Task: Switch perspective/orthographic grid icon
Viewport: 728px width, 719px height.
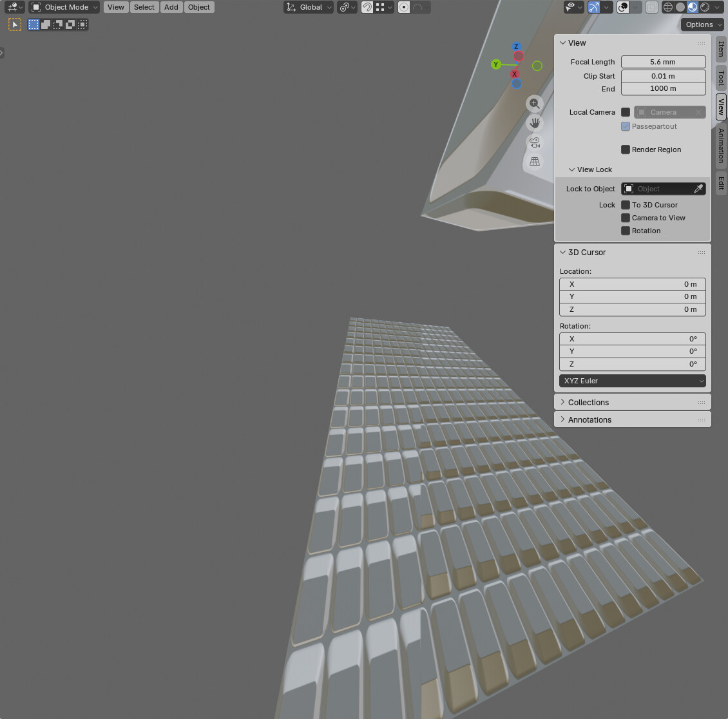Action: click(534, 162)
